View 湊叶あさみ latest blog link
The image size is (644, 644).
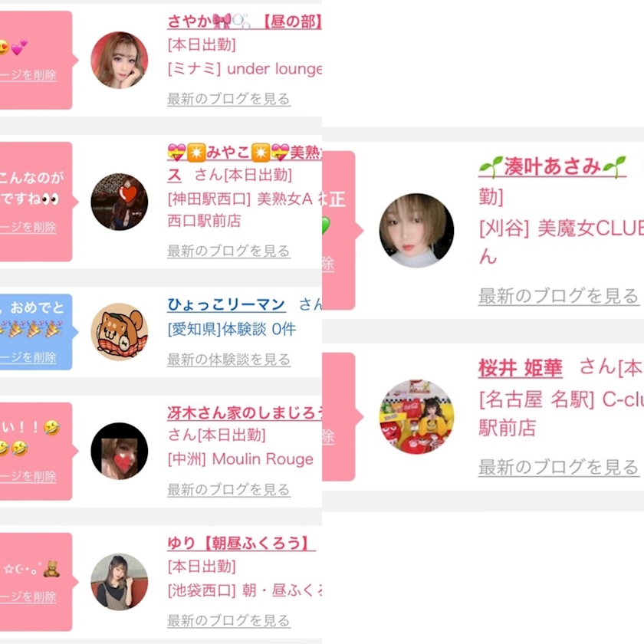(x=559, y=296)
